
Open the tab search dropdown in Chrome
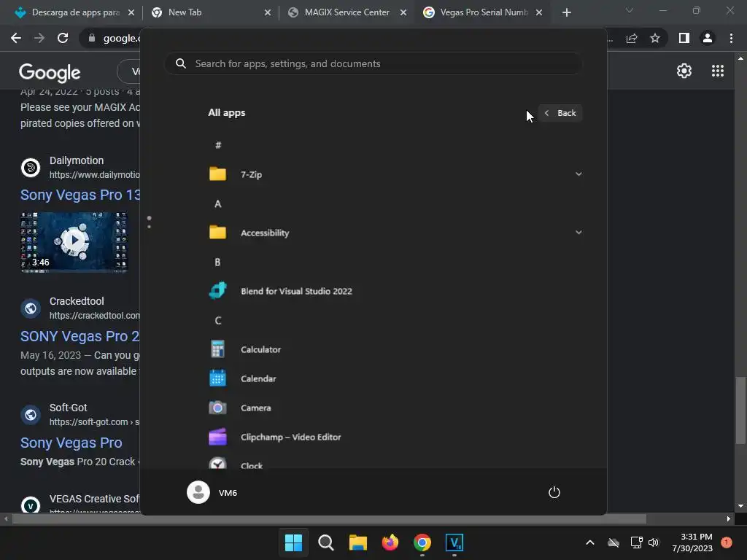(630, 10)
